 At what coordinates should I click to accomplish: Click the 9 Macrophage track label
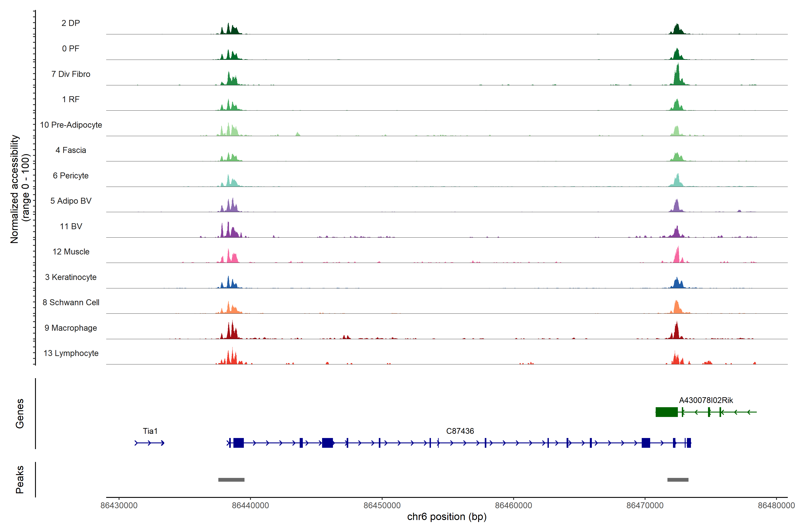(x=70, y=328)
